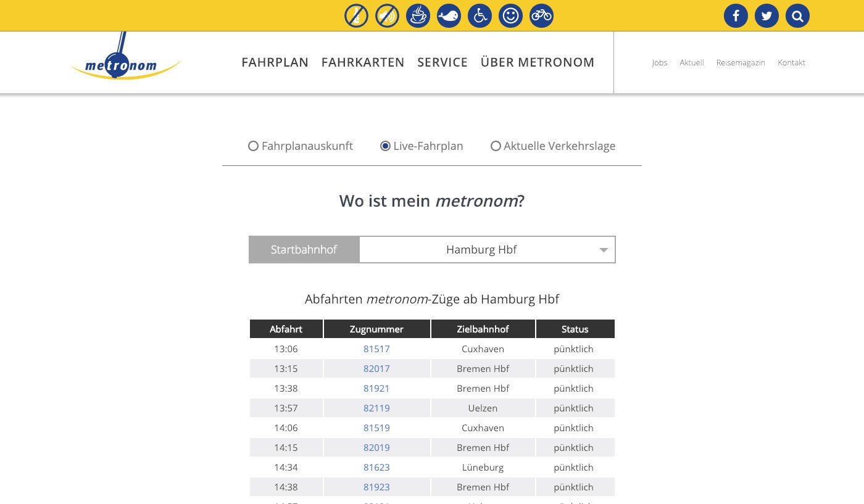Click Bremen Hbf destination in 13:15 row
The width and height of the screenshot is (864, 504).
(483, 369)
